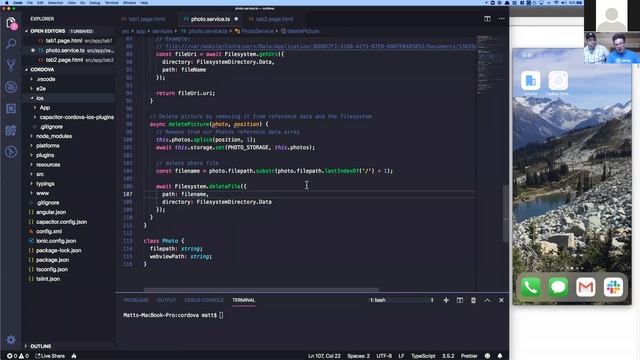Click Prettier in the status bar
Viewport: 640px width, 360px height.
(469, 356)
